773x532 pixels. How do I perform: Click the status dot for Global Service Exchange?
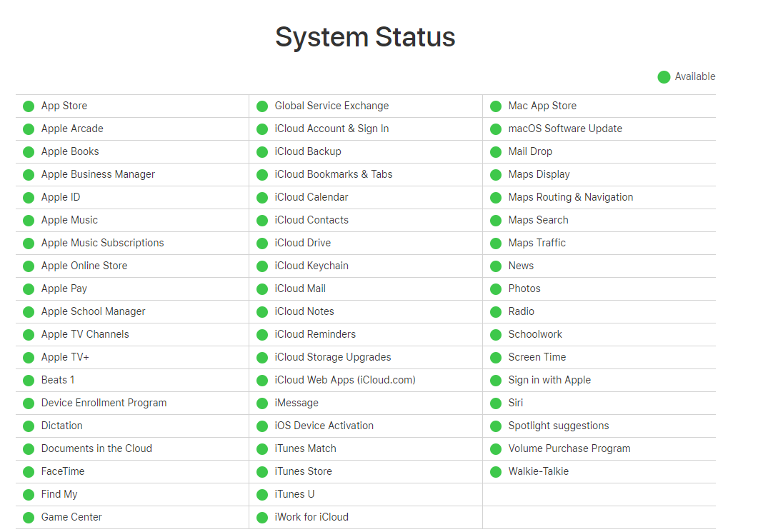[262, 106]
